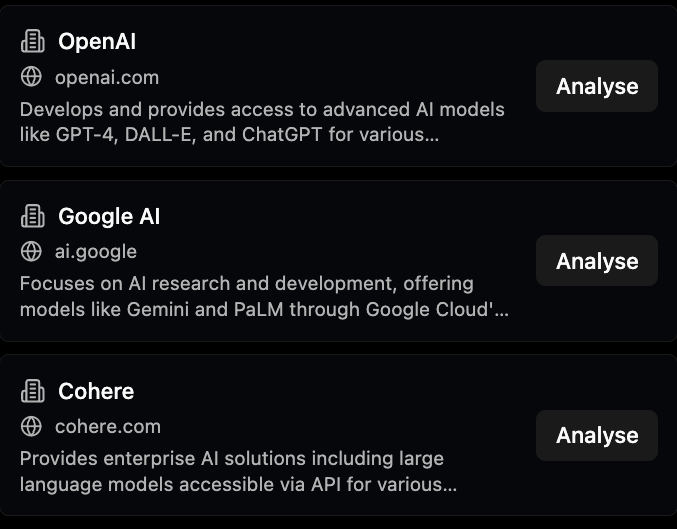
Task: Click empty space right of the Google AI title
Action: tap(340, 216)
